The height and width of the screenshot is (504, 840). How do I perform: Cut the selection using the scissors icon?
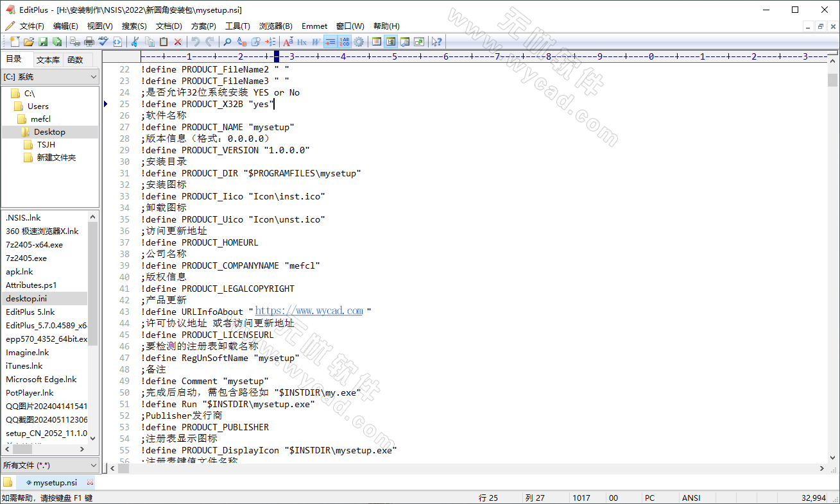(x=135, y=42)
